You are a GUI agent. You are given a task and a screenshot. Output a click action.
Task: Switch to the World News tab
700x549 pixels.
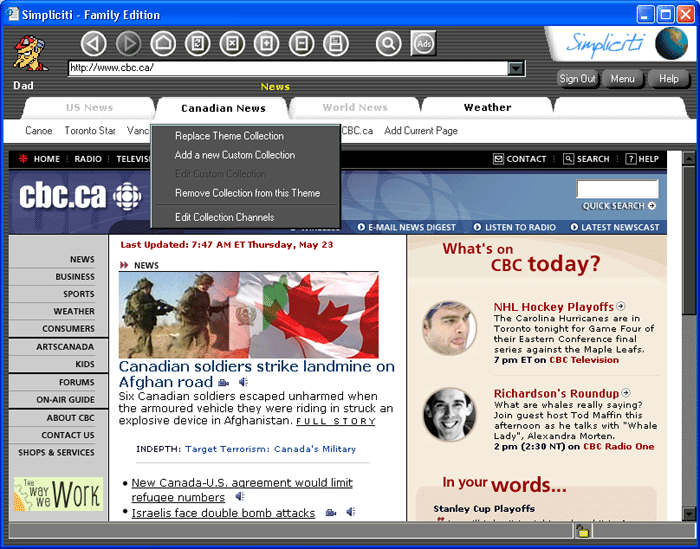[x=355, y=108]
